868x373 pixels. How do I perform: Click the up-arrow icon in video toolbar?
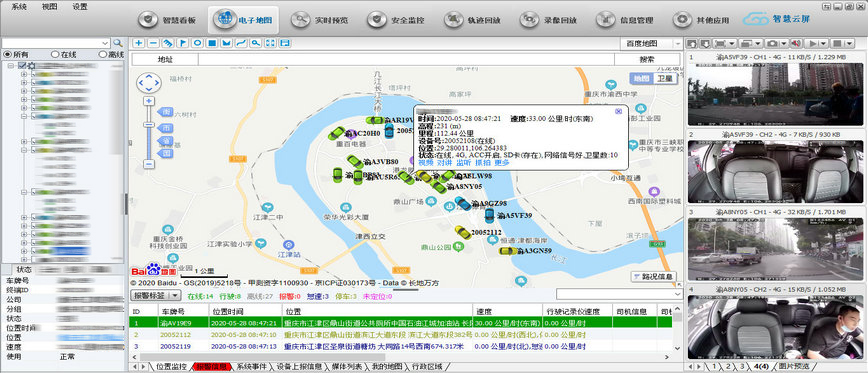(x=691, y=43)
